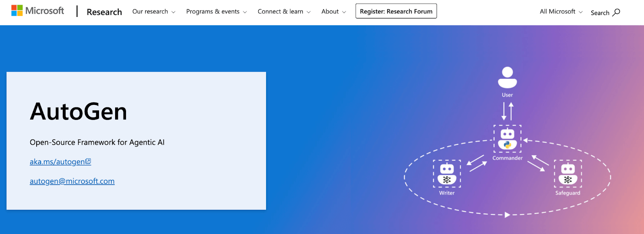
Task: Click the AutoGen page heading
Action: (78, 112)
